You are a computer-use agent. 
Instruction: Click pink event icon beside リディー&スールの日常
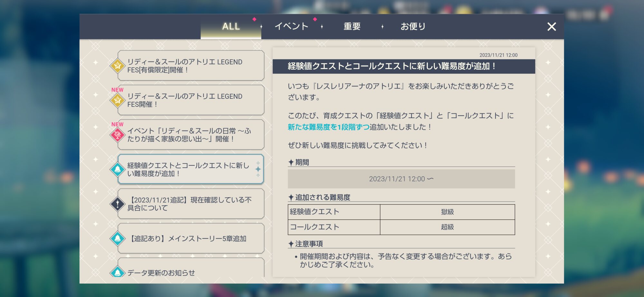118,135
